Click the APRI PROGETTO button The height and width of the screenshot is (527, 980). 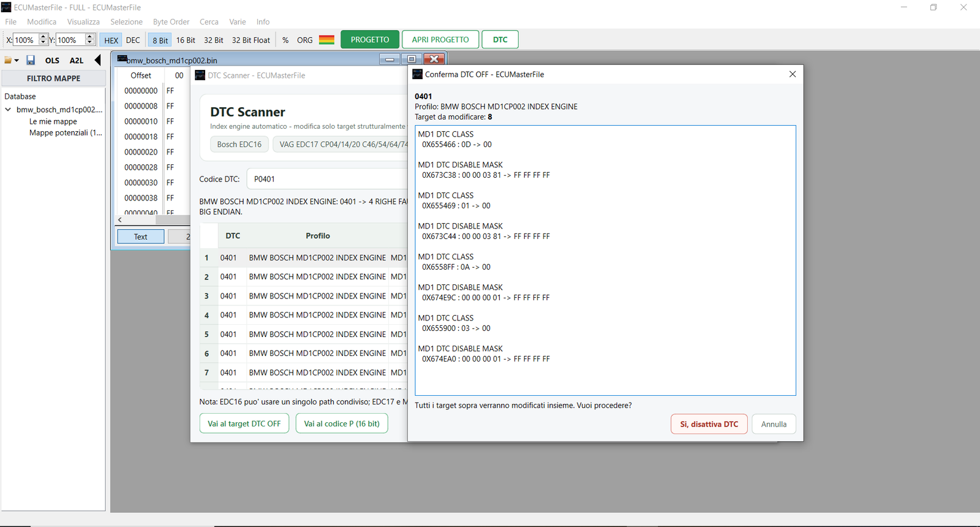[440, 39]
